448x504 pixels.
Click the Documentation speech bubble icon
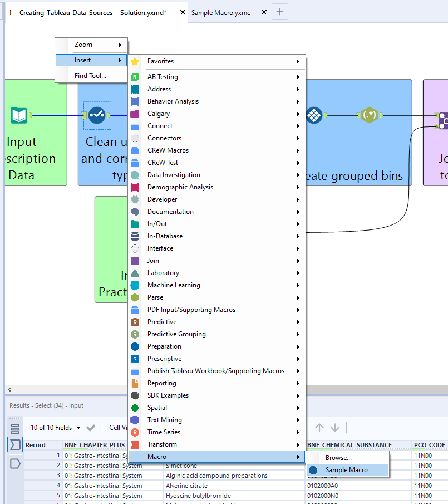[135, 212]
